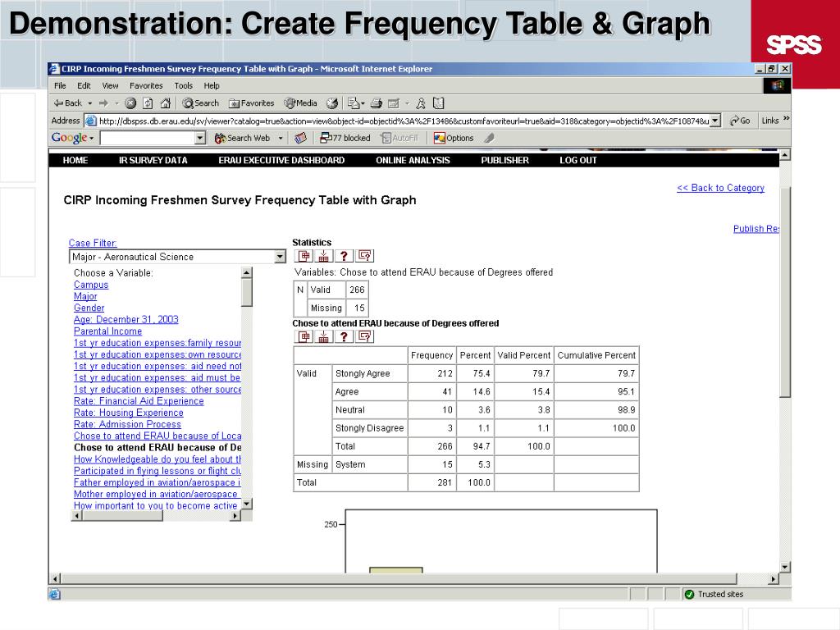Click the address bar URL field
The height and width of the screenshot is (630, 840).
[404, 121]
